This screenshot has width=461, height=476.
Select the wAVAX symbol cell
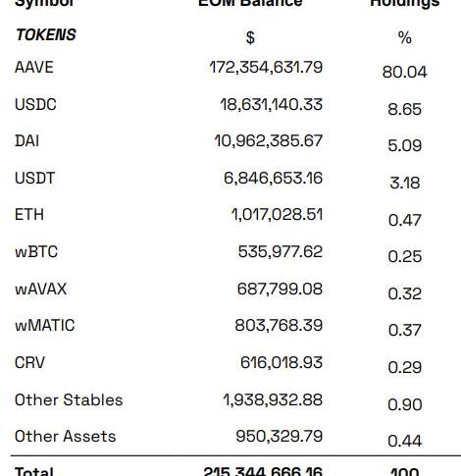pos(41,290)
